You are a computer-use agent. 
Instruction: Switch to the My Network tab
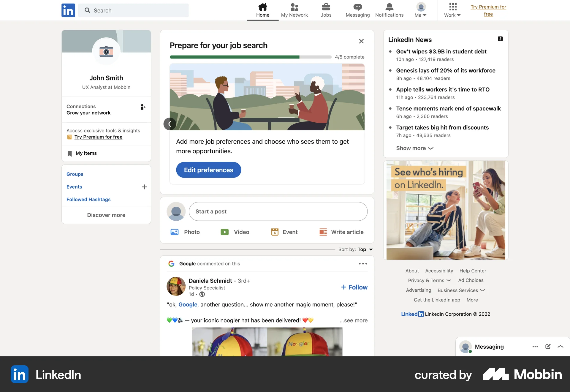tap(294, 10)
